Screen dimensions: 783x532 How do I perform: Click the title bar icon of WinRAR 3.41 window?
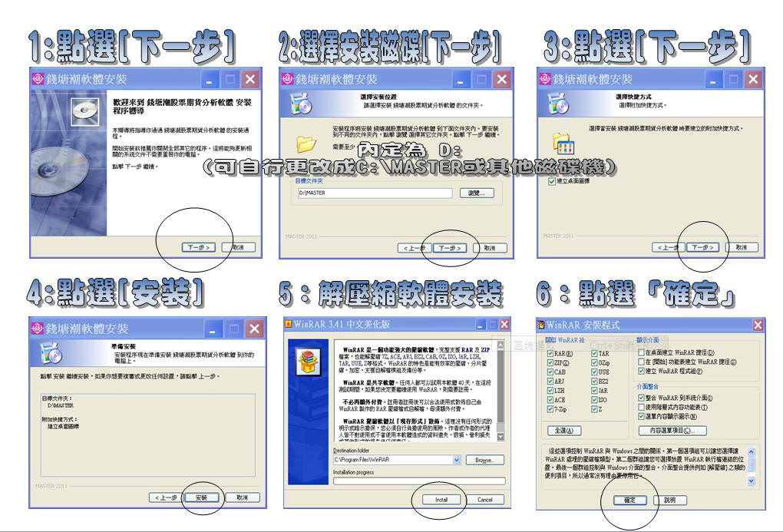coord(289,325)
